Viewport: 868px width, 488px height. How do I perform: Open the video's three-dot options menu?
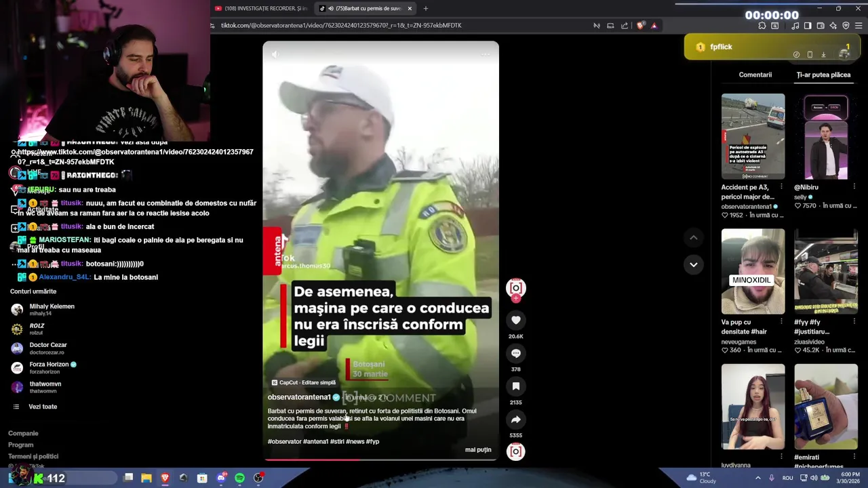pyautogui.click(x=486, y=54)
